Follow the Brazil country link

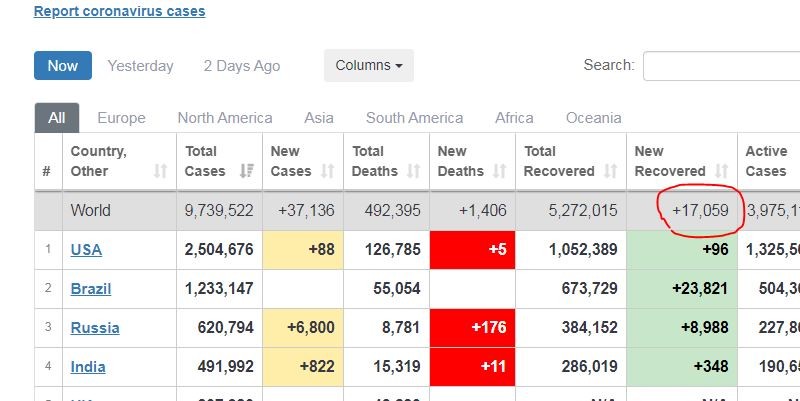coord(90,289)
